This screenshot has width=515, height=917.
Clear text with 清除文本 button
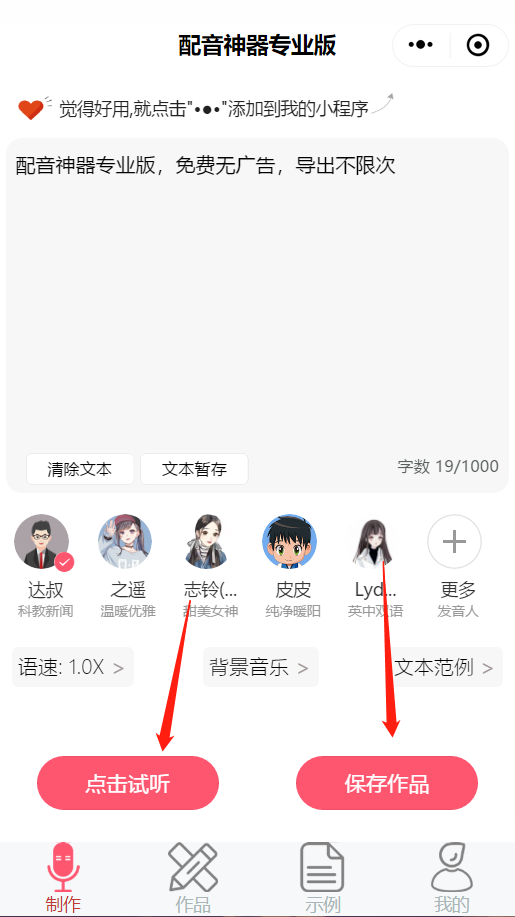point(80,469)
